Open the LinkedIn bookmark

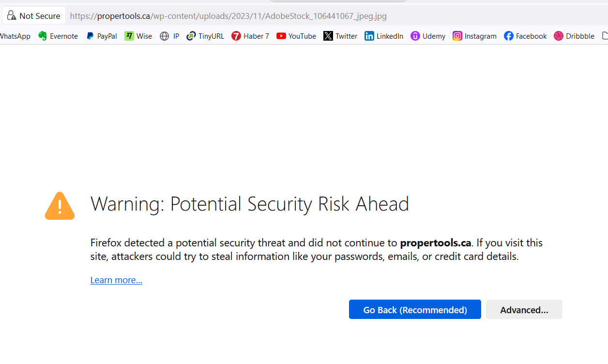(x=384, y=36)
